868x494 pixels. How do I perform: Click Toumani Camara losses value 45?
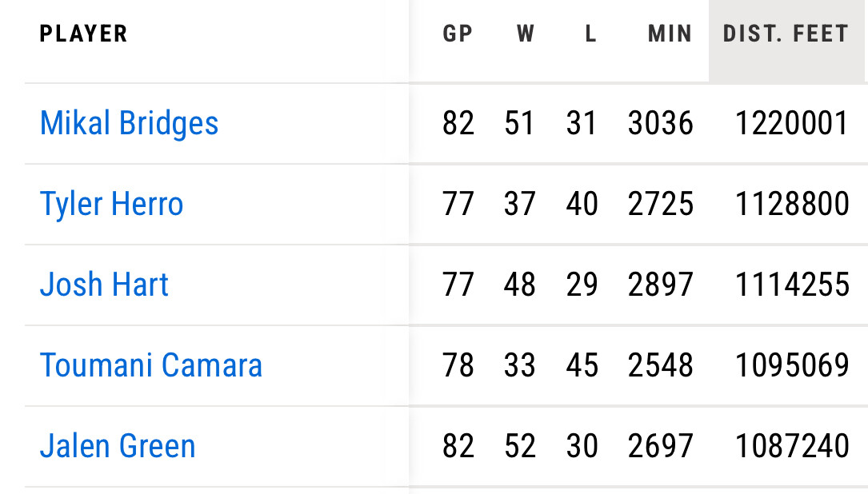point(582,365)
